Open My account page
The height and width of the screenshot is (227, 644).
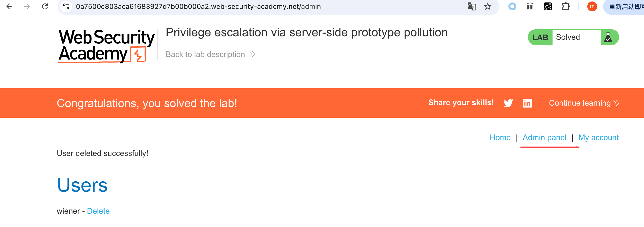click(599, 137)
